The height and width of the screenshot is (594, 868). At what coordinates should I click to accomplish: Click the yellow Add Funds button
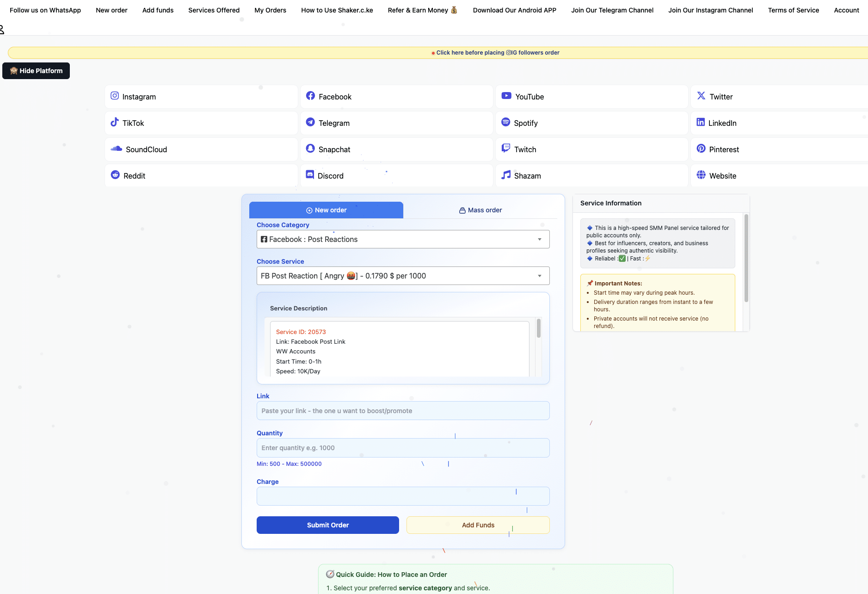[x=478, y=525]
